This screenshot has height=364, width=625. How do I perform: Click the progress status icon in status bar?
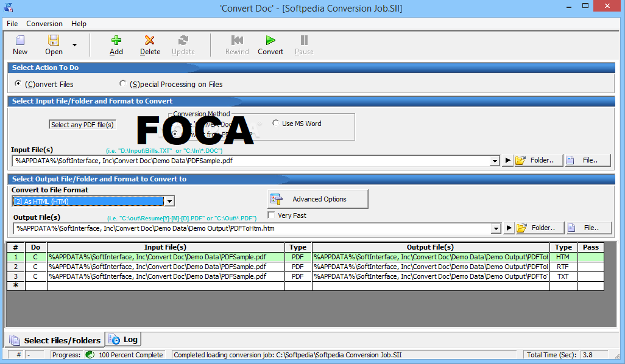[x=90, y=355]
